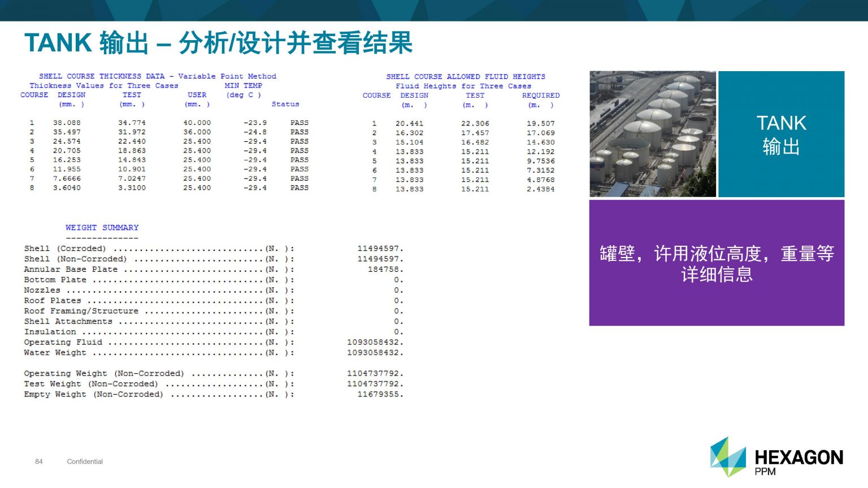
Task: Click the REQUIRED column header
Action: coord(540,95)
